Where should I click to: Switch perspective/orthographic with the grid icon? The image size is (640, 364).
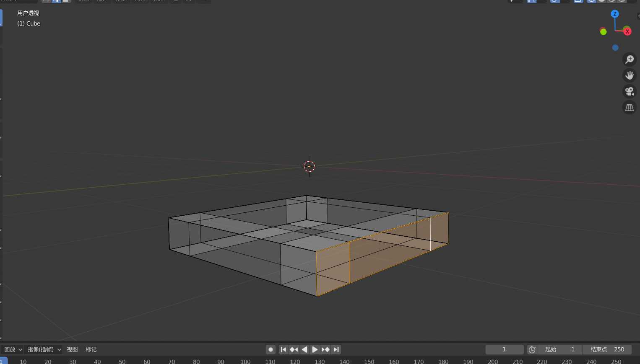630,107
